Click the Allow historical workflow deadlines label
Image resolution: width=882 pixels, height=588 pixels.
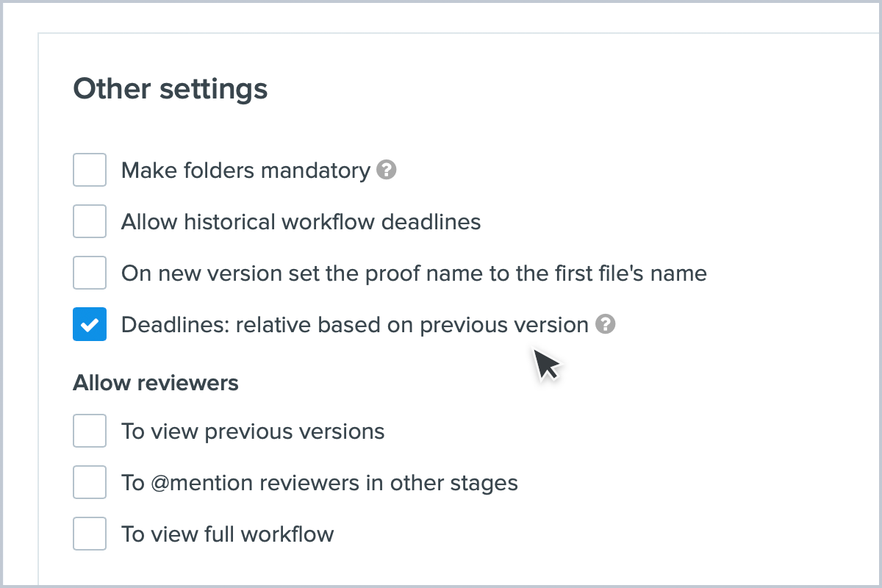pyautogui.click(x=301, y=222)
